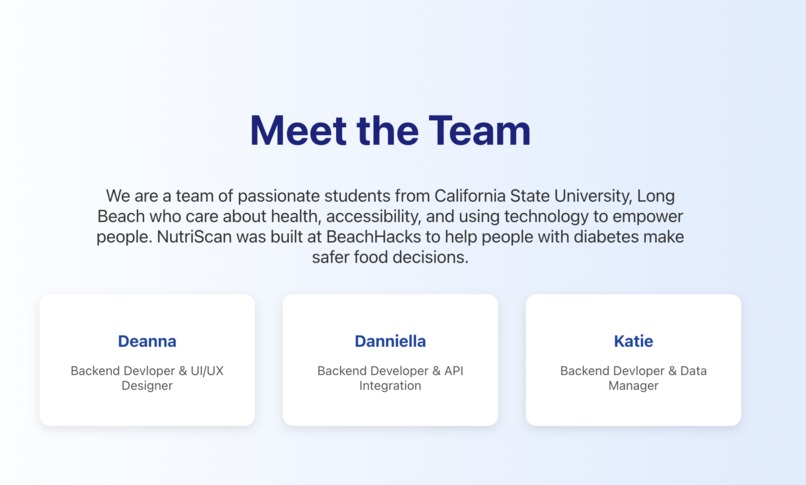Click the safer food decisions line

[390, 257]
